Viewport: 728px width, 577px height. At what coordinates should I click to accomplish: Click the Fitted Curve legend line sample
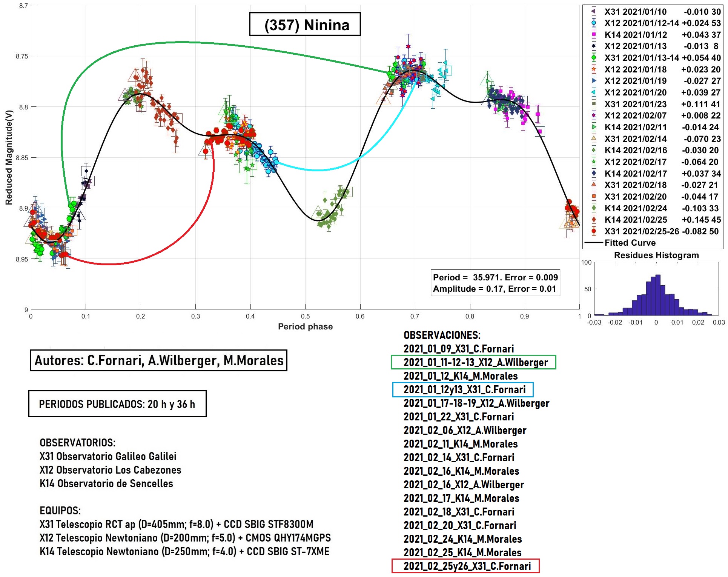[593, 243]
